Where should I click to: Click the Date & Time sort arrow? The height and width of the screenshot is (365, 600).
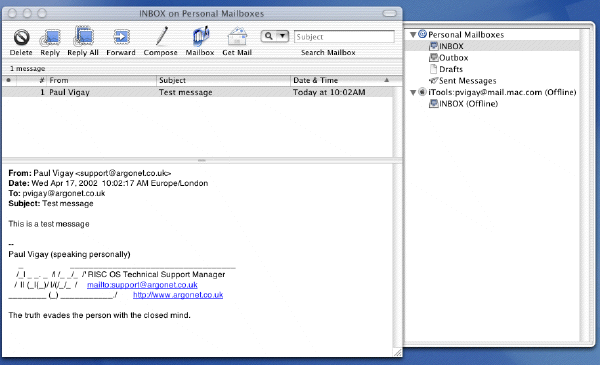[386, 80]
